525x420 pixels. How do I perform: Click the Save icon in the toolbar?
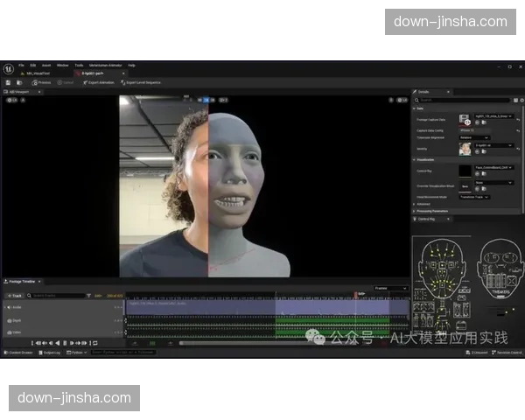tap(8, 82)
